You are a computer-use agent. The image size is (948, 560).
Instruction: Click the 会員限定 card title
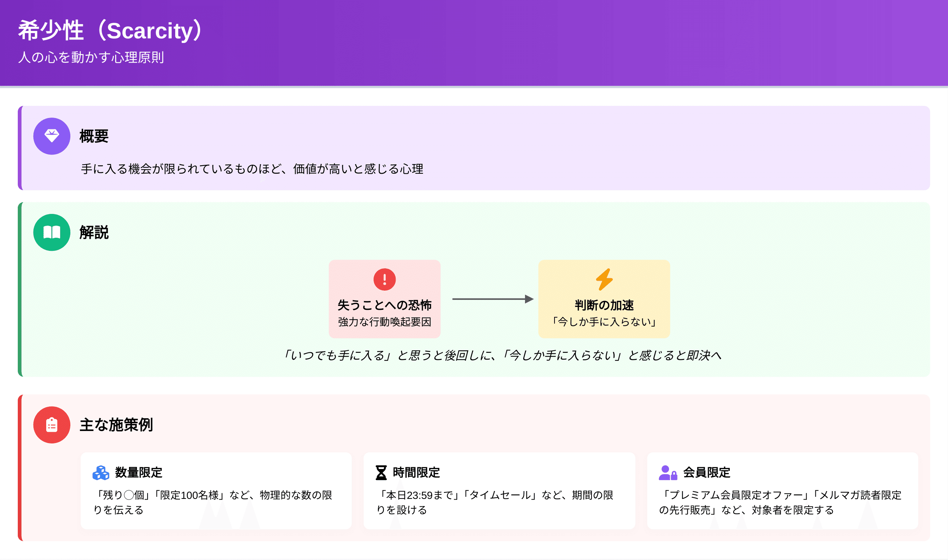click(x=707, y=472)
